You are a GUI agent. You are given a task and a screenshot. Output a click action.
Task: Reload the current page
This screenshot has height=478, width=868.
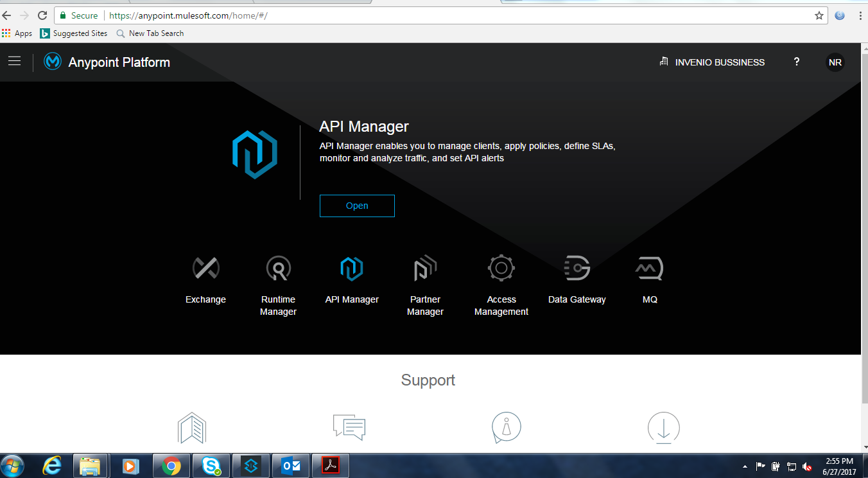(42, 15)
